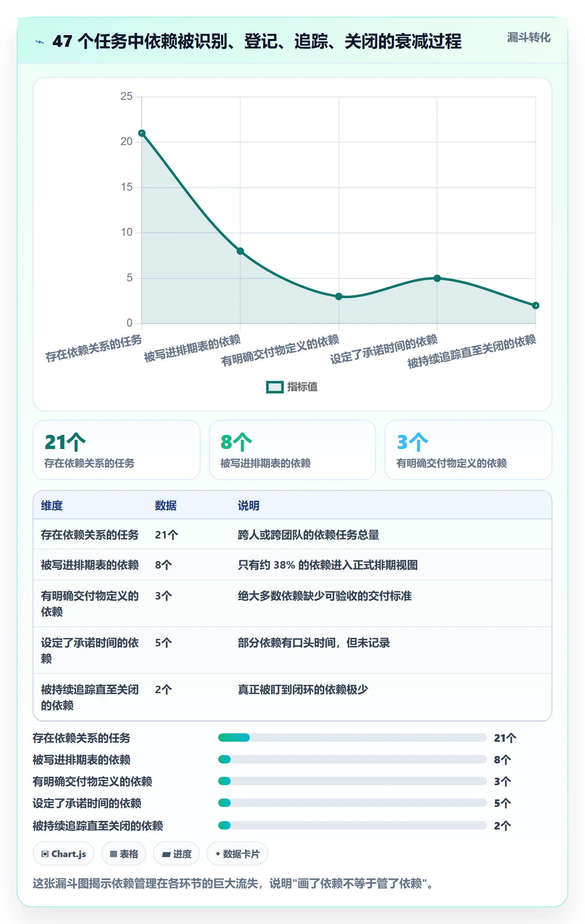Click the chart point at value 3
Image resolution: width=585 pixels, height=924 pixels.
pyautogui.click(x=339, y=296)
